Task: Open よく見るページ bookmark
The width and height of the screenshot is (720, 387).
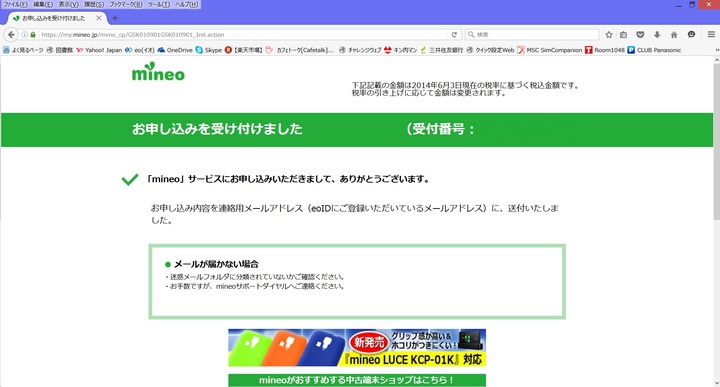Action: [23, 50]
